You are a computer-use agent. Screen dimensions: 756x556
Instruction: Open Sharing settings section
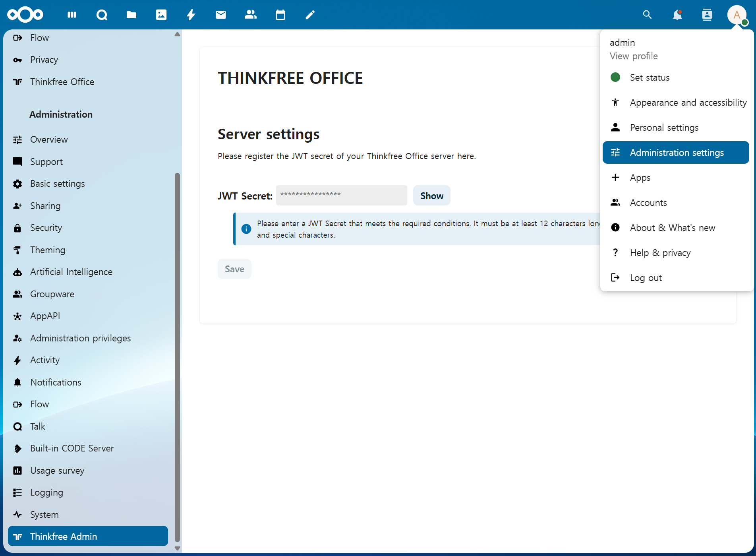[88, 206]
